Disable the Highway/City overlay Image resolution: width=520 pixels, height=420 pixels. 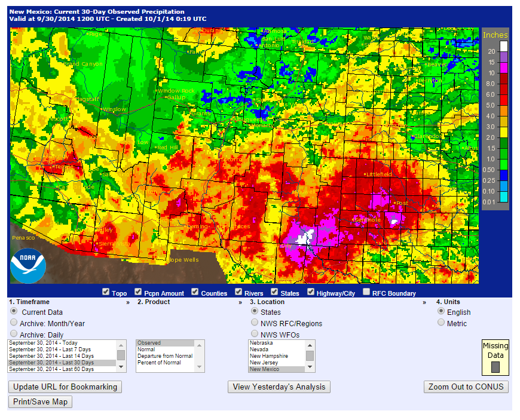tap(311, 292)
